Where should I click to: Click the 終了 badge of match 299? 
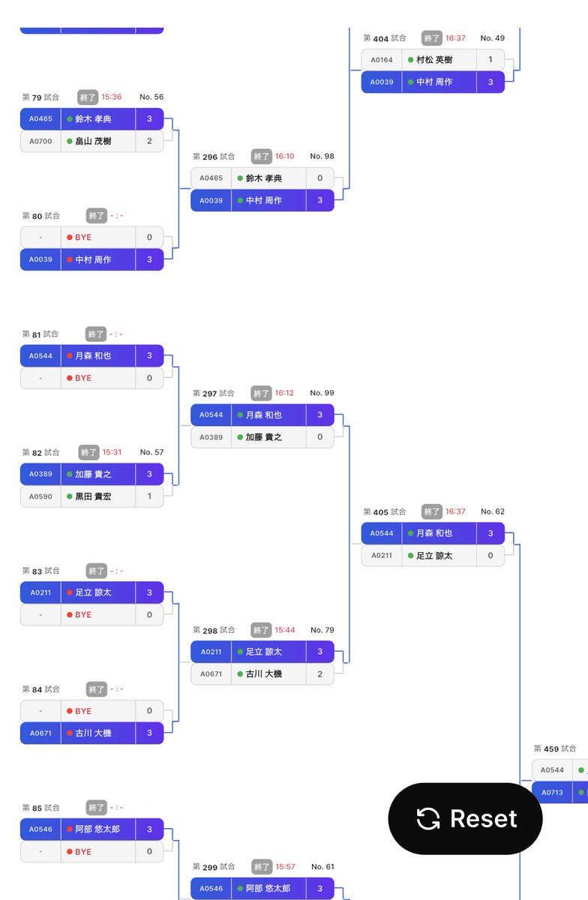262,867
